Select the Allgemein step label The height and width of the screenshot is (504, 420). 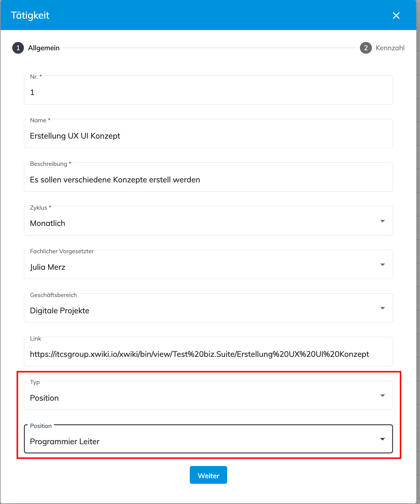point(44,48)
